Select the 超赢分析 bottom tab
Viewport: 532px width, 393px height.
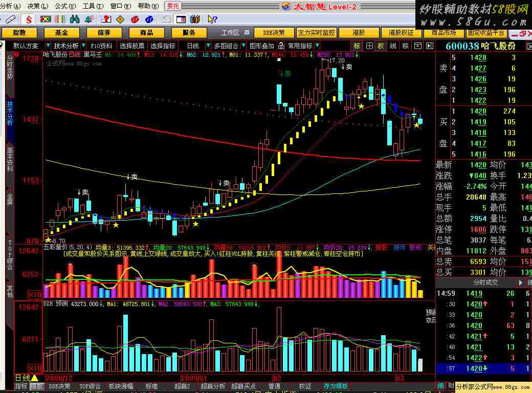pyautogui.click(x=213, y=386)
